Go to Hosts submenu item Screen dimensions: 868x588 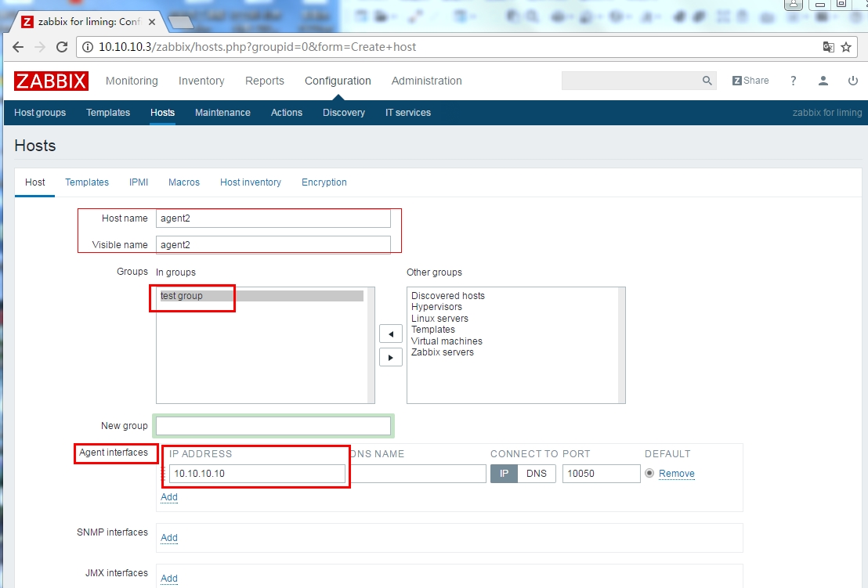pyautogui.click(x=162, y=112)
